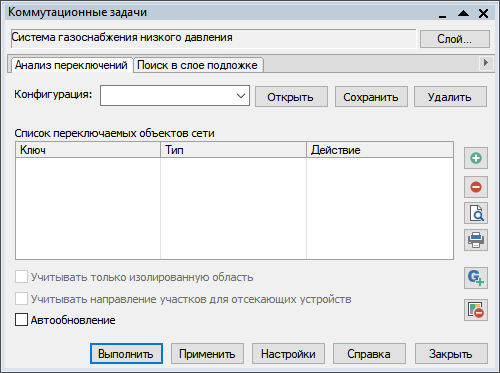The width and height of the screenshot is (500, 373).
Task: Click the Слой... button
Action: 455,39
